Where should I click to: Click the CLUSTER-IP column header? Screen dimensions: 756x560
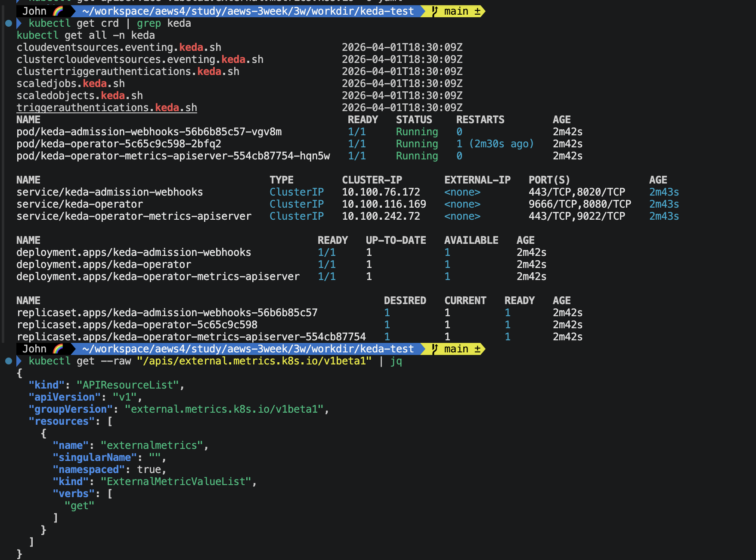pos(372,180)
